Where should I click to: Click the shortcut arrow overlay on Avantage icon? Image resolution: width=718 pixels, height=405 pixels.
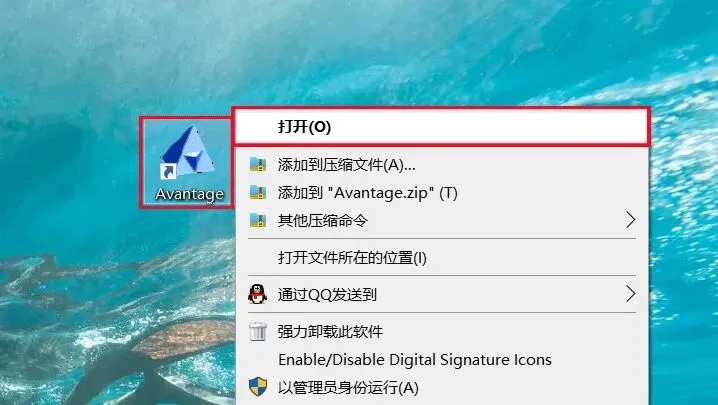(168, 171)
